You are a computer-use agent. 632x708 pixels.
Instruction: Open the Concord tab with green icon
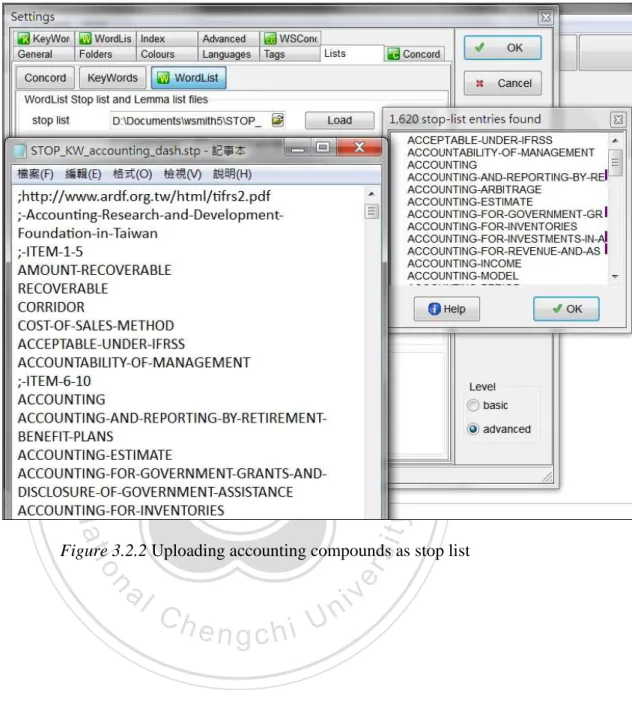coord(414,54)
